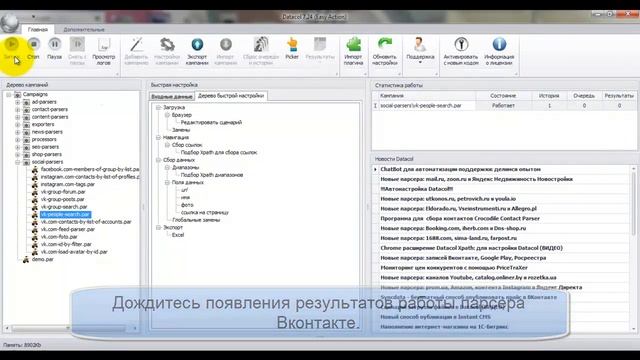Select vk-group-forum.par campaign

(x=63, y=191)
